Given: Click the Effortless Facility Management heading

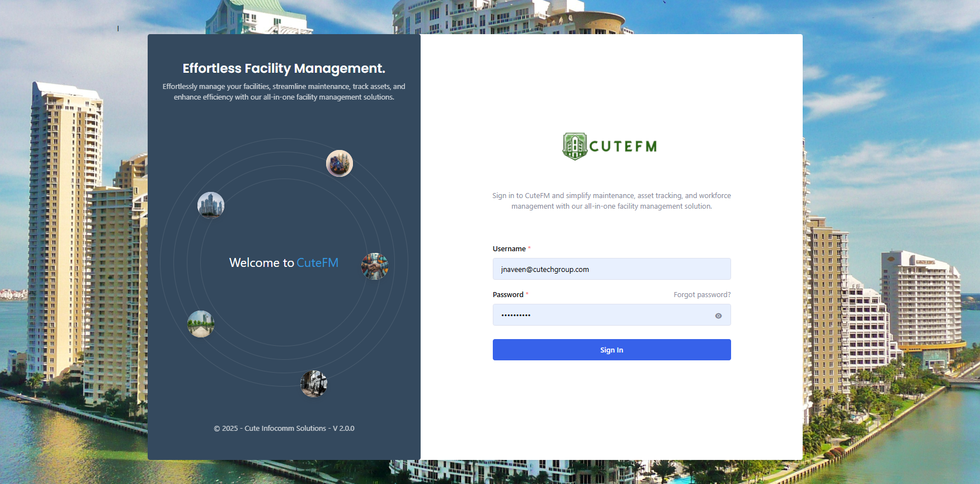Looking at the screenshot, I should click(x=284, y=68).
